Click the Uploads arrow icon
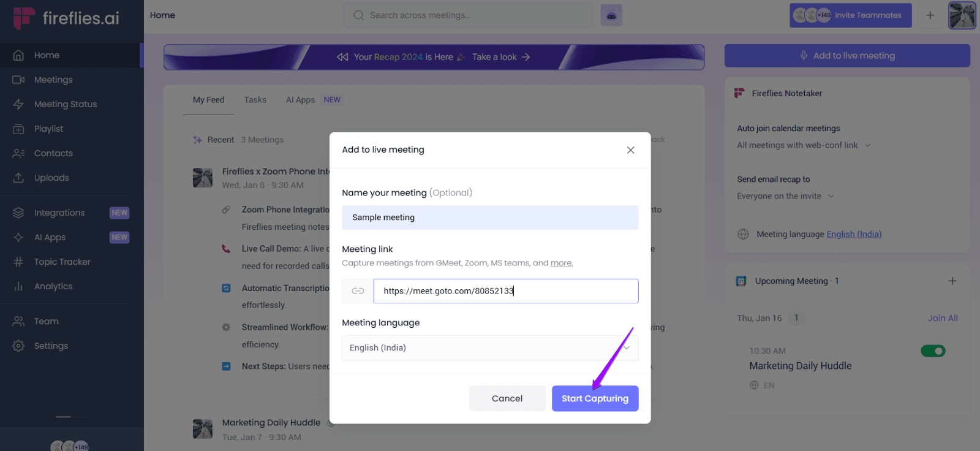980x451 pixels. click(18, 178)
